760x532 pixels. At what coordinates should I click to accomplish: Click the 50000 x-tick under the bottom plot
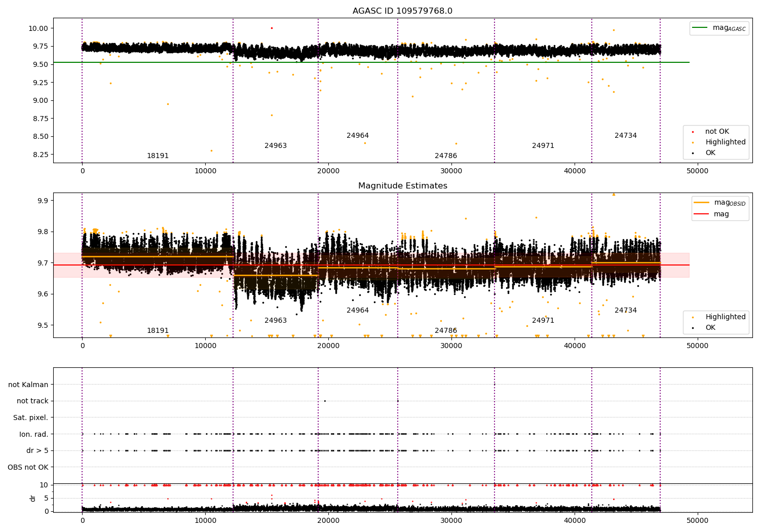(x=697, y=521)
